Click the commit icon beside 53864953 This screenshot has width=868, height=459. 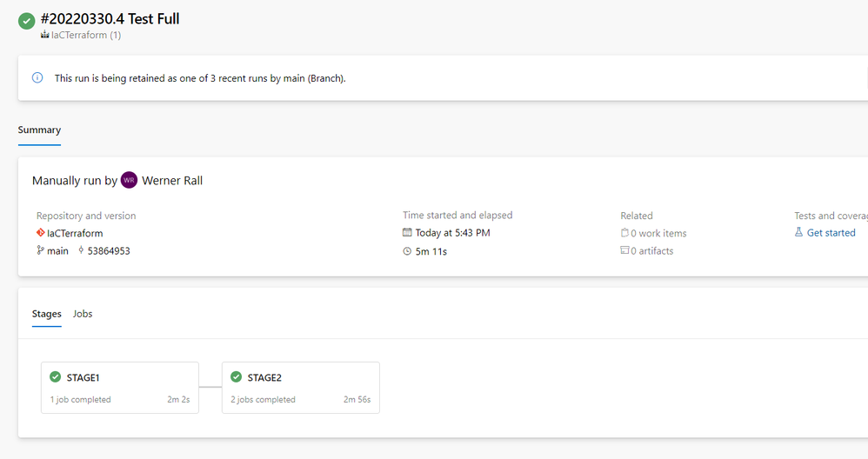[82, 251]
